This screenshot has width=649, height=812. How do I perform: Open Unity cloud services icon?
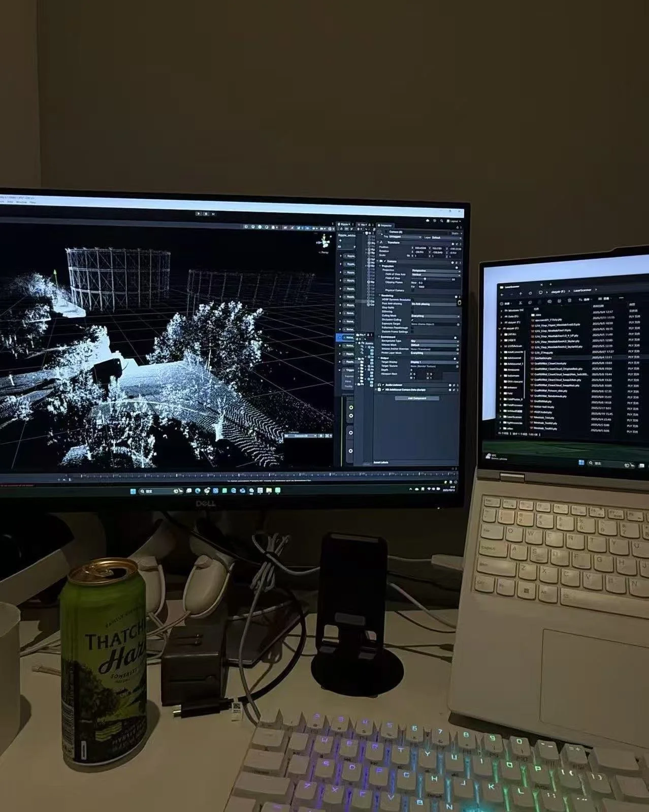click(428, 221)
